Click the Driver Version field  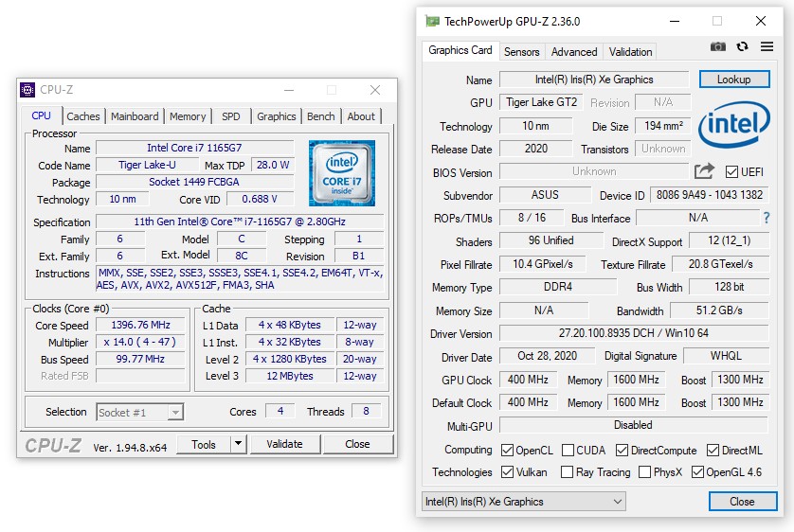(x=634, y=333)
